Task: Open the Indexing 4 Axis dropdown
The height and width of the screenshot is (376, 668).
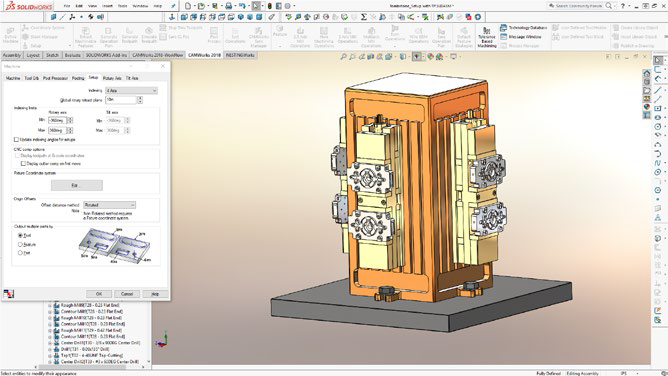Action: pos(131,91)
